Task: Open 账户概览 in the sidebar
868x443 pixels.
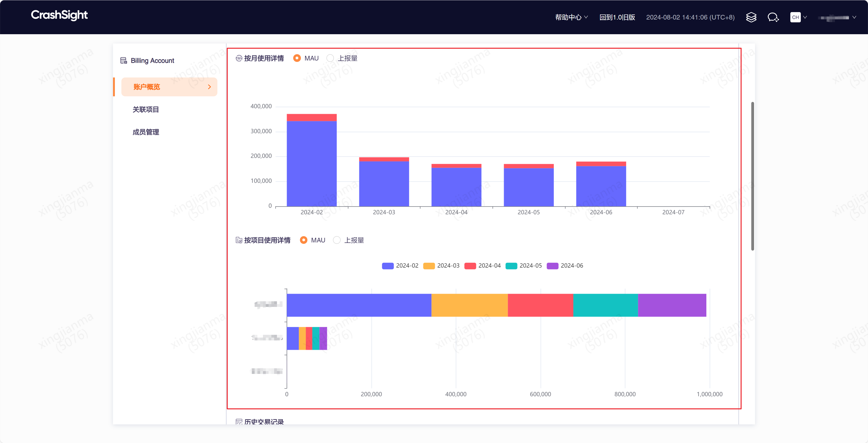Action: [169, 87]
